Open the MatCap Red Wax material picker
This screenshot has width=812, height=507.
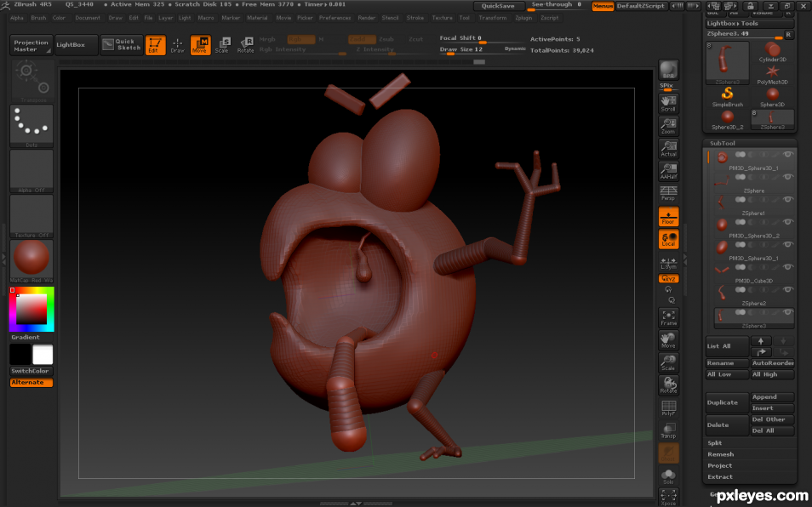pyautogui.click(x=31, y=261)
